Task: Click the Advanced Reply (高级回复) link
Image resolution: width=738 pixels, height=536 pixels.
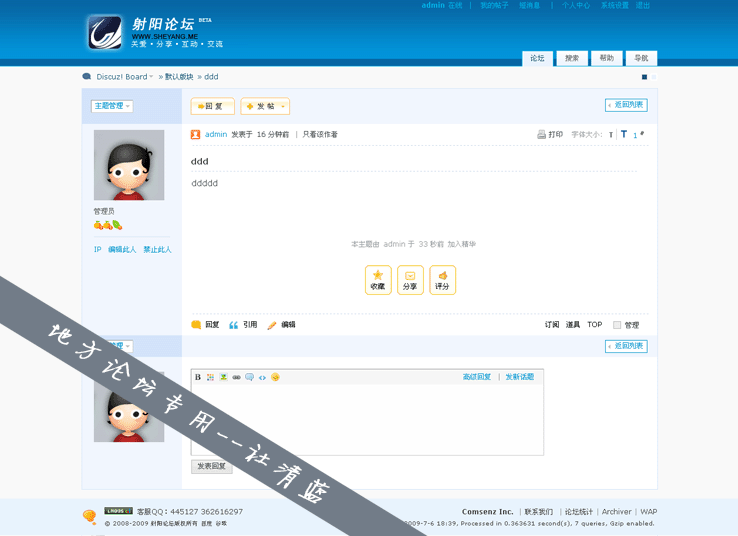Action: pyautogui.click(x=477, y=377)
